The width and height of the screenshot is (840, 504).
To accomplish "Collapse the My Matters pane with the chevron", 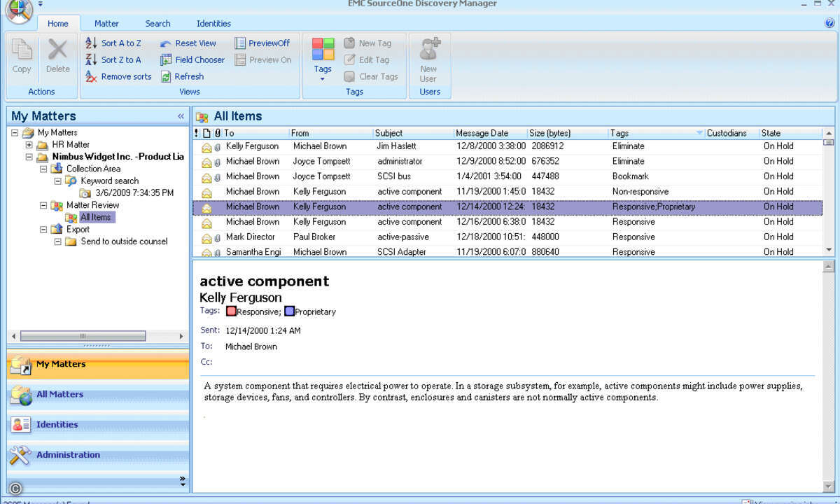I will [x=181, y=116].
